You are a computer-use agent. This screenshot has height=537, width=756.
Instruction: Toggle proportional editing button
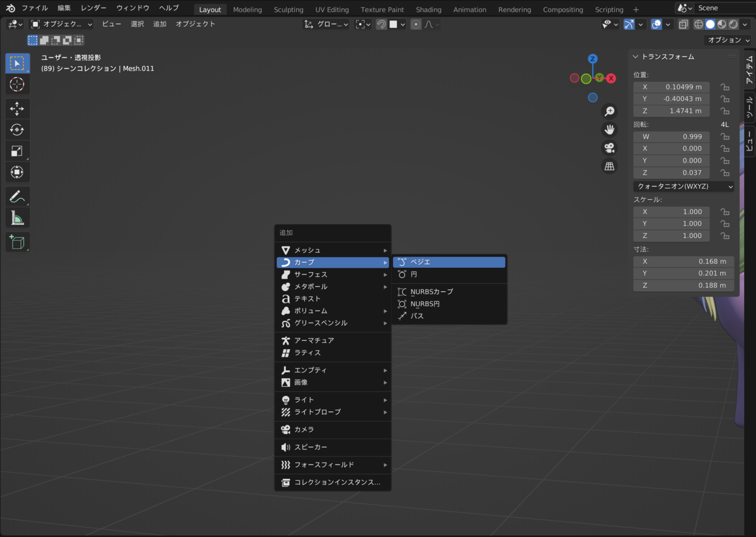coord(416,24)
